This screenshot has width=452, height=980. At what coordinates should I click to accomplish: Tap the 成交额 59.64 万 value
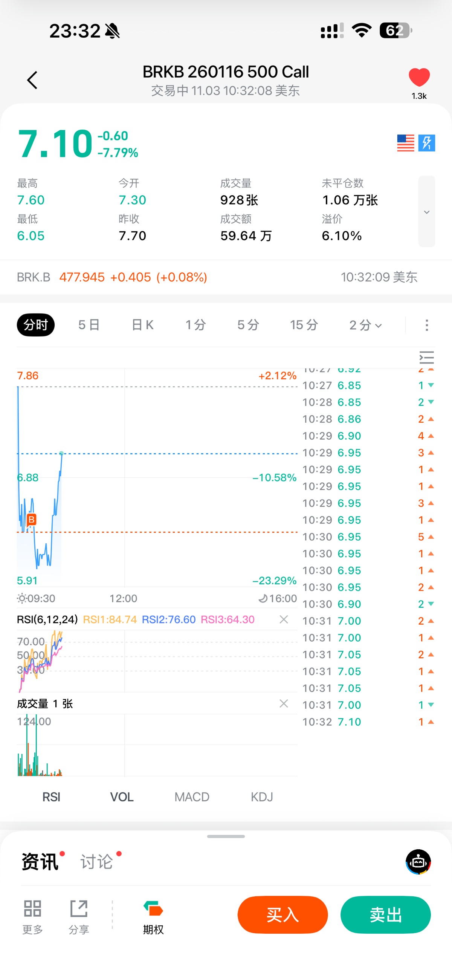[246, 236]
